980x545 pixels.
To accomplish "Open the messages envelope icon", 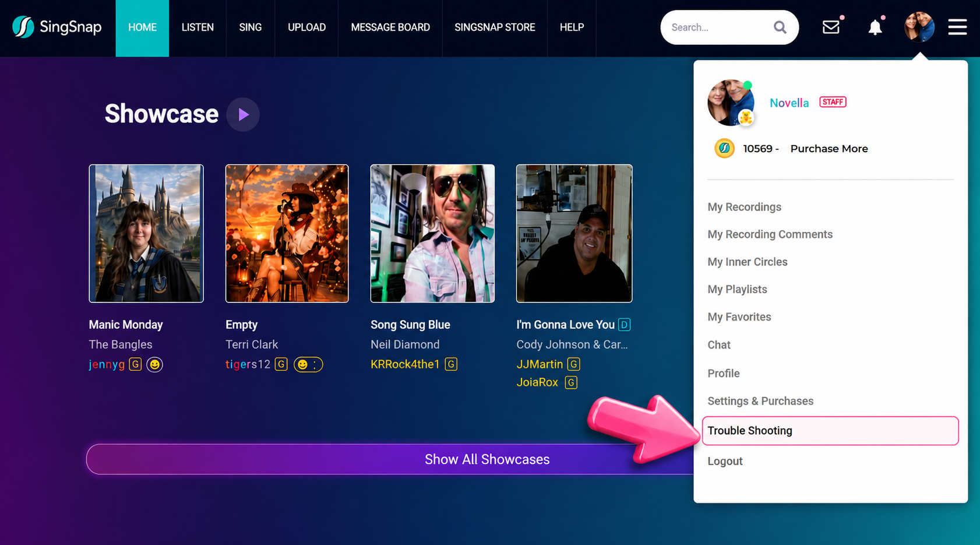I will coord(831,27).
